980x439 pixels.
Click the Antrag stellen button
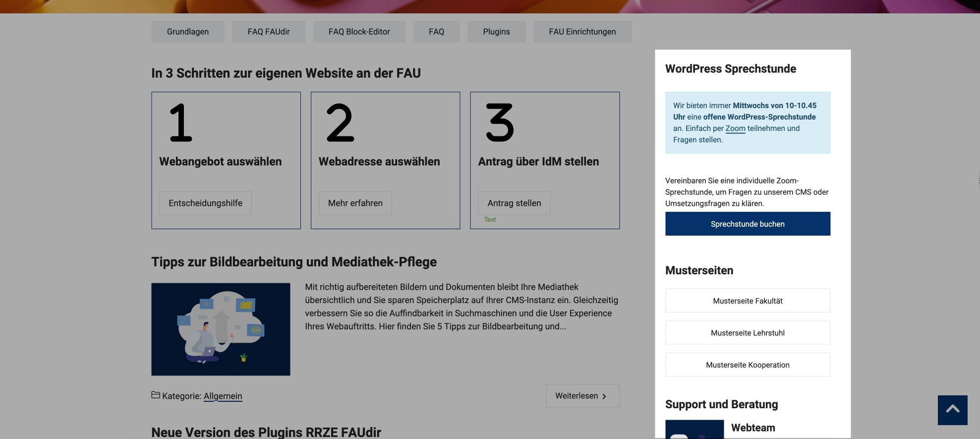(x=514, y=203)
